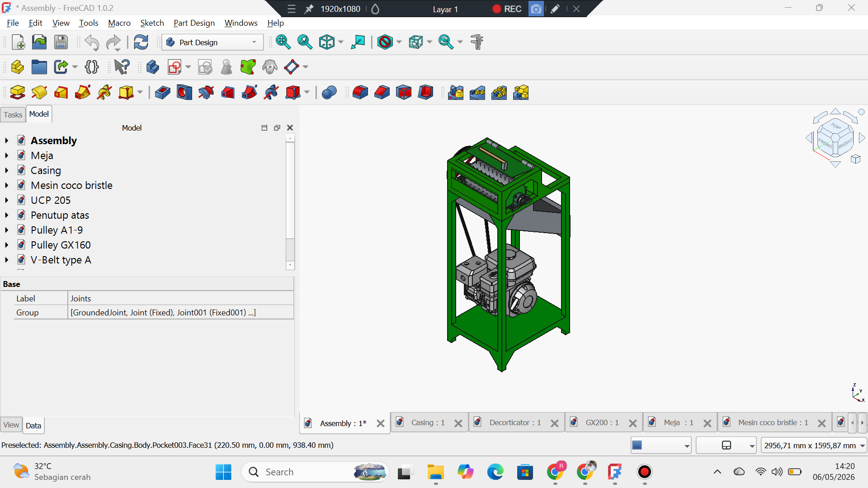Select the Mirrored tool
Screen dimensions: 868x488
coord(456,93)
